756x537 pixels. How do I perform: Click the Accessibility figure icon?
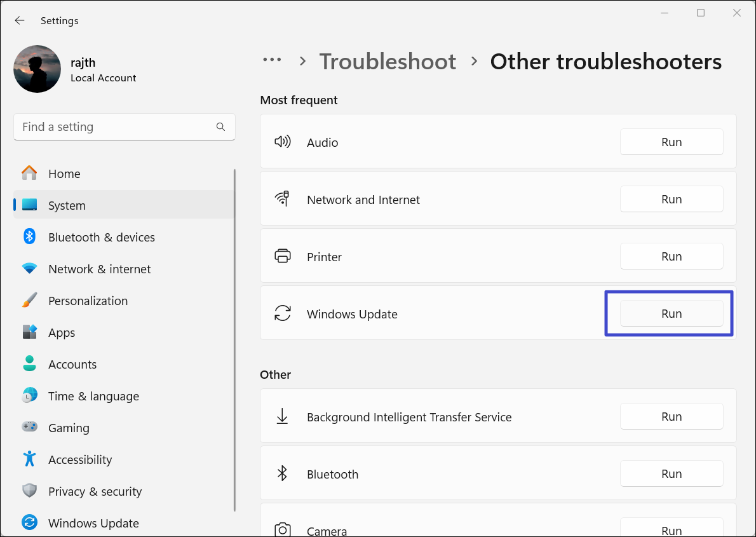(x=29, y=459)
